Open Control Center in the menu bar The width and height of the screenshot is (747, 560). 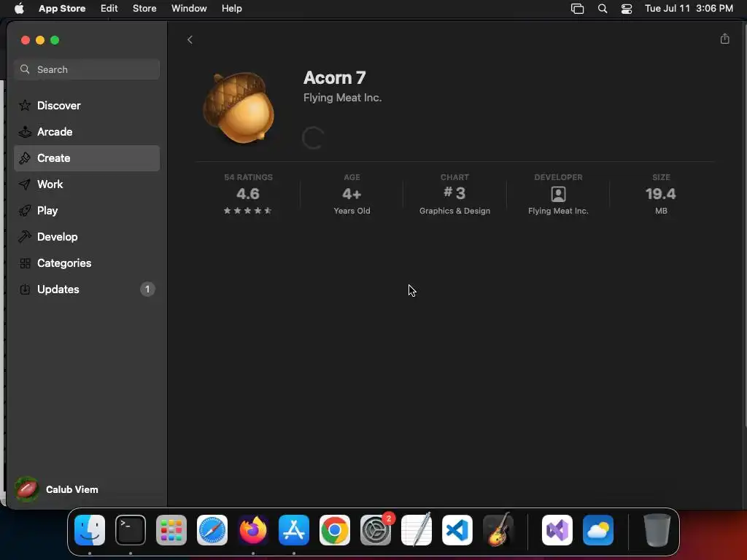tap(627, 9)
